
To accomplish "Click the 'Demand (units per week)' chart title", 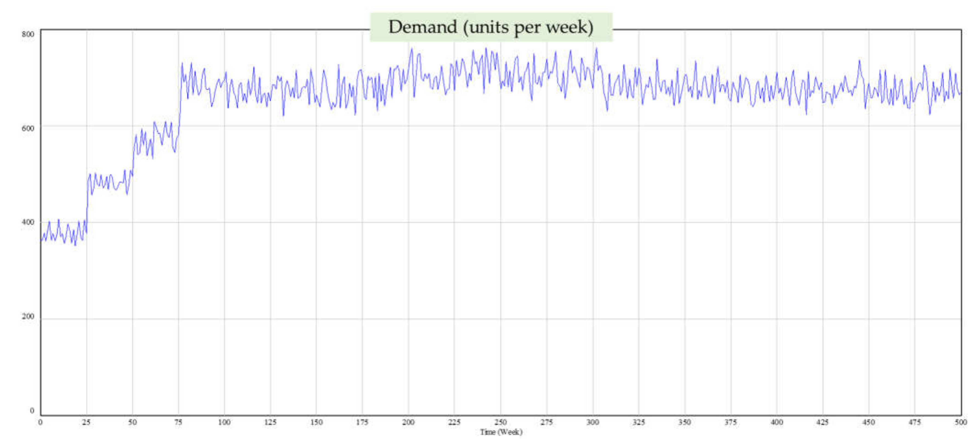I will 491,27.
